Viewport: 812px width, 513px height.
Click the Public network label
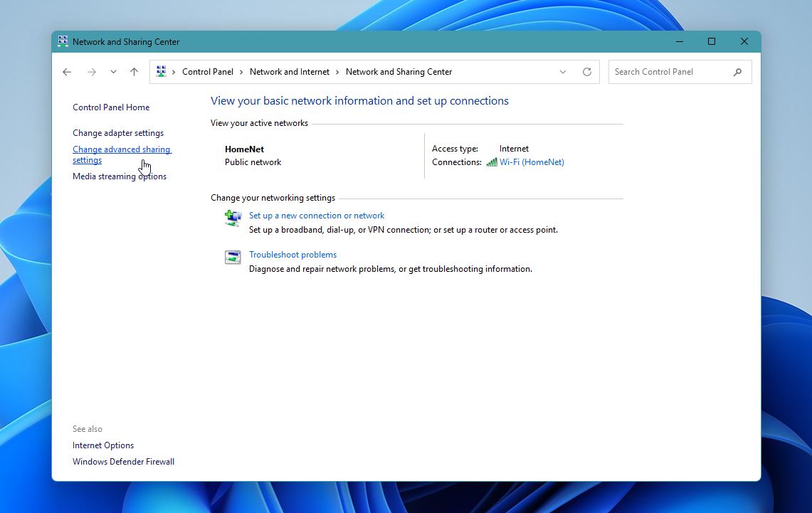pos(253,162)
